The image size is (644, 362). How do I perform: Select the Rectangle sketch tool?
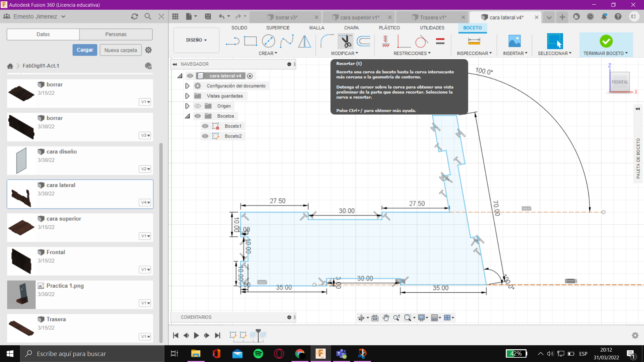pyautogui.click(x=250, y=41)
